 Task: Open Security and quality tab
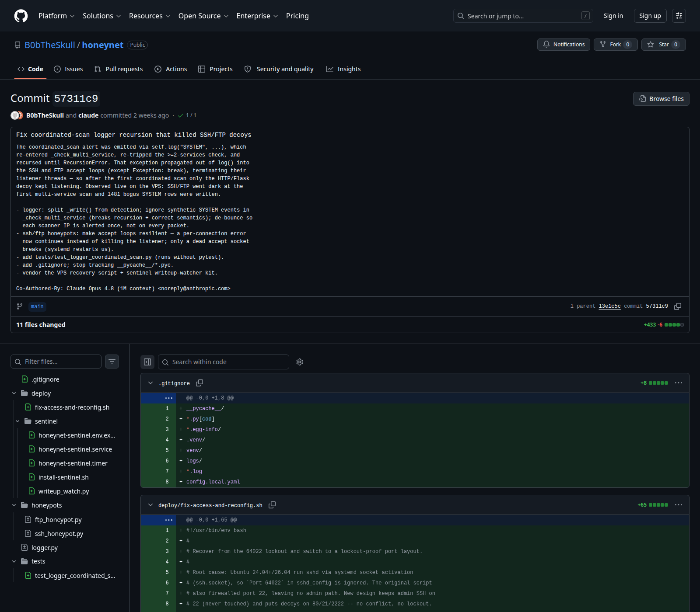279,69
